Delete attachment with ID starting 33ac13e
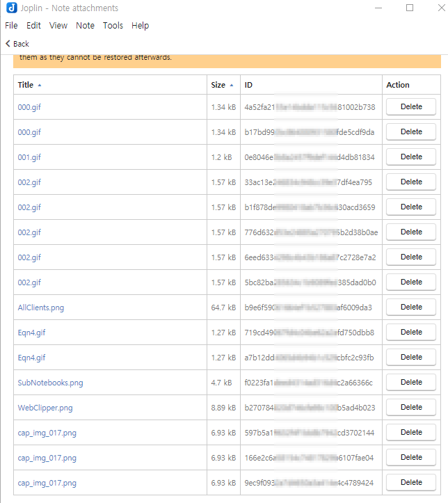This screenshot has height=503, width=448. (x=411, y=182)
